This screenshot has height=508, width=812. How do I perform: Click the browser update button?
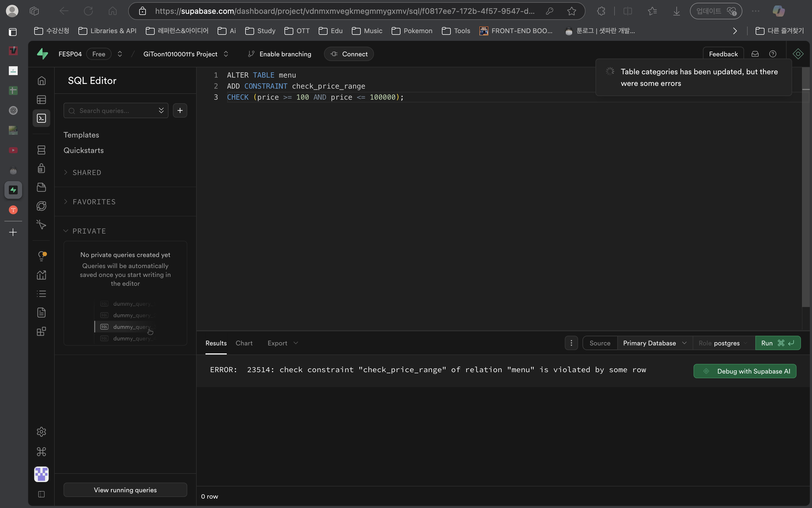(716, 11)
